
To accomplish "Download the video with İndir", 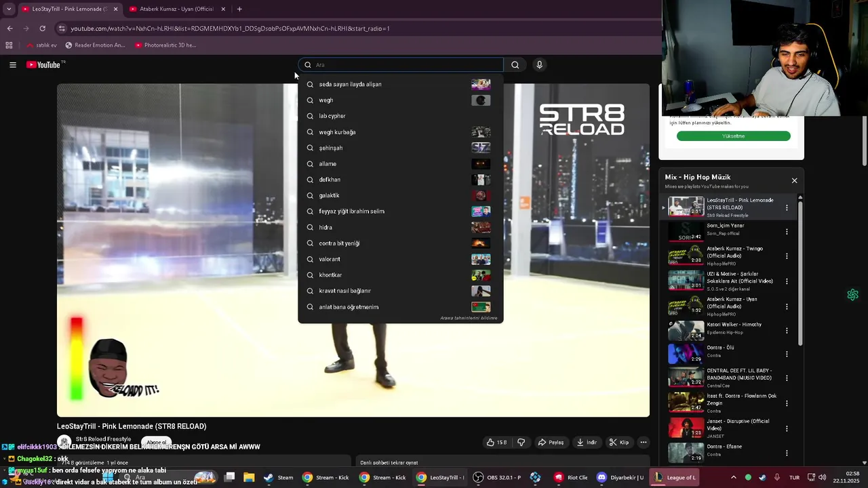I will tap(587, 443).
